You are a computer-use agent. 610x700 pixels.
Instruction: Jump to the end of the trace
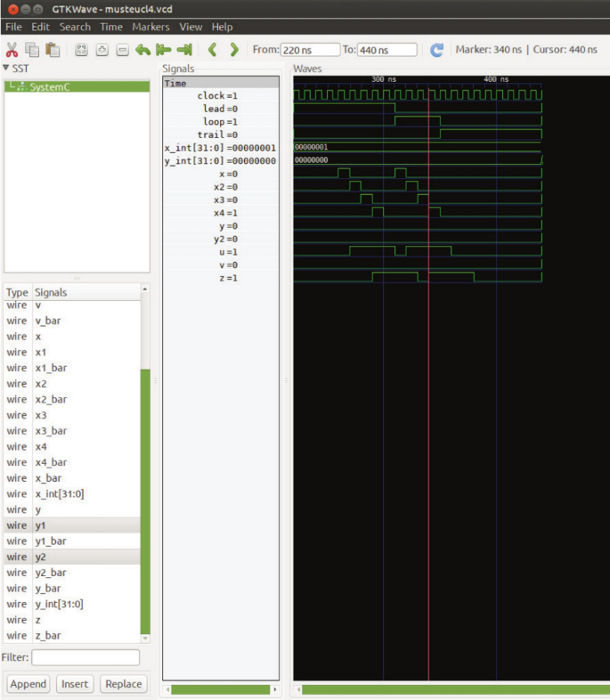184,50
